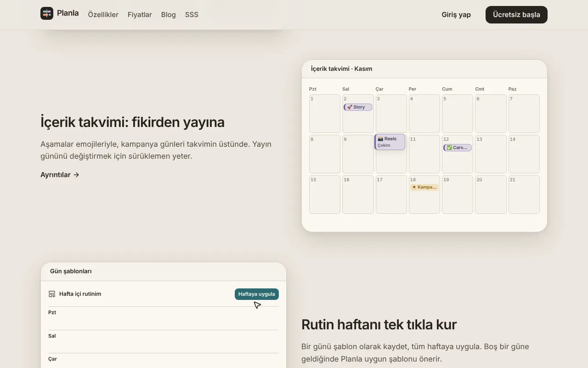This screenshot has width=588, height=368.
Task: Select calendar day 1 cell
Action: pyautogui.click(x=325, y=114)
